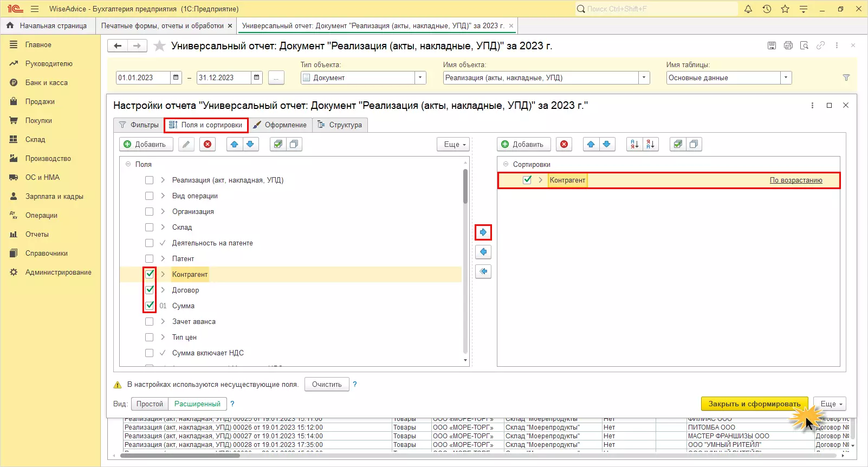Go back with the left arrow button
Image resolution: width=868 pixels, height=467 pixels.
(x=118, y=46)
